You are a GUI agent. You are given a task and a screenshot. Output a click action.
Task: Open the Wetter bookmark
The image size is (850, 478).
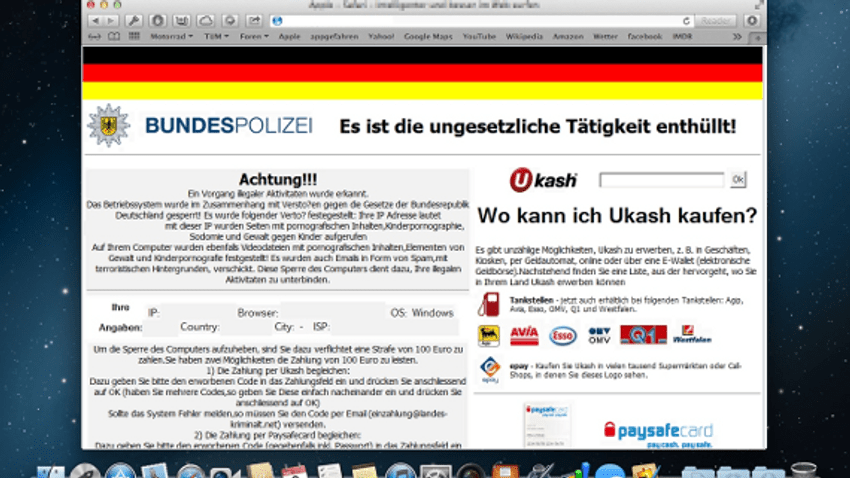(605, 36)
